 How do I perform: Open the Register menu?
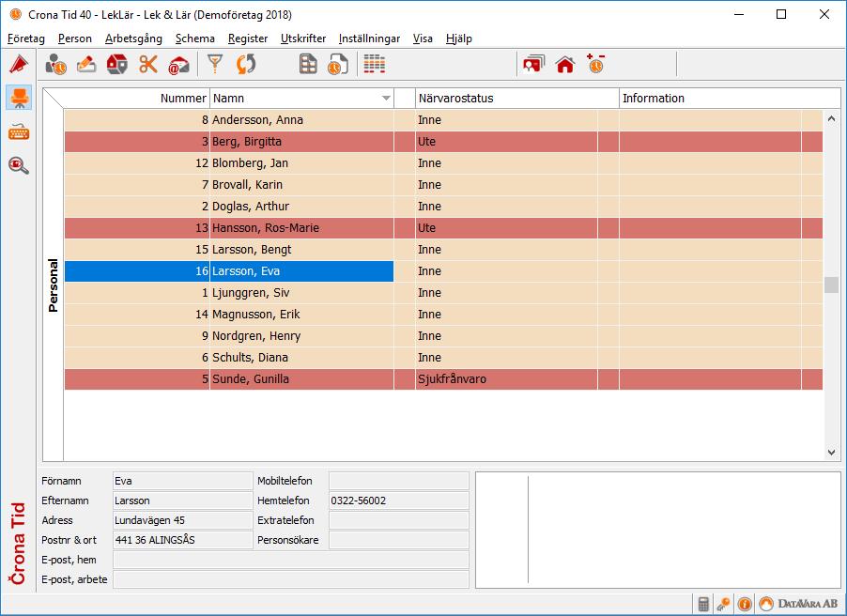[248, 38]
